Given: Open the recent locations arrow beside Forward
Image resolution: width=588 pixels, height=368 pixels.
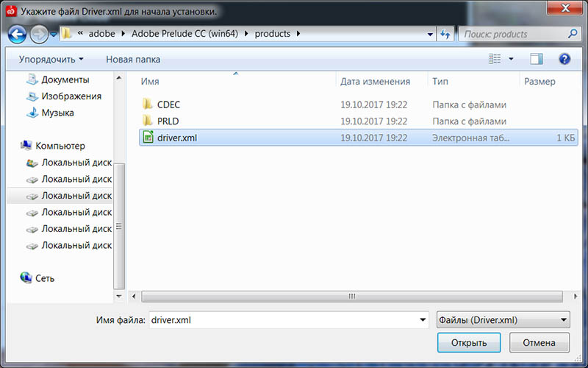Looking at the screenshot, I should (x=53, y=35).
